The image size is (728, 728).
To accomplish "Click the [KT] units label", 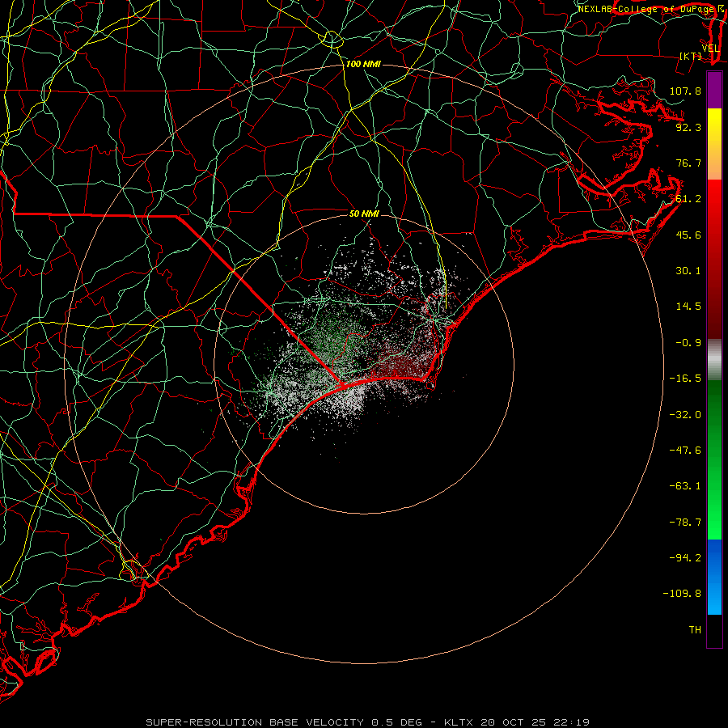I will [691, 56].
